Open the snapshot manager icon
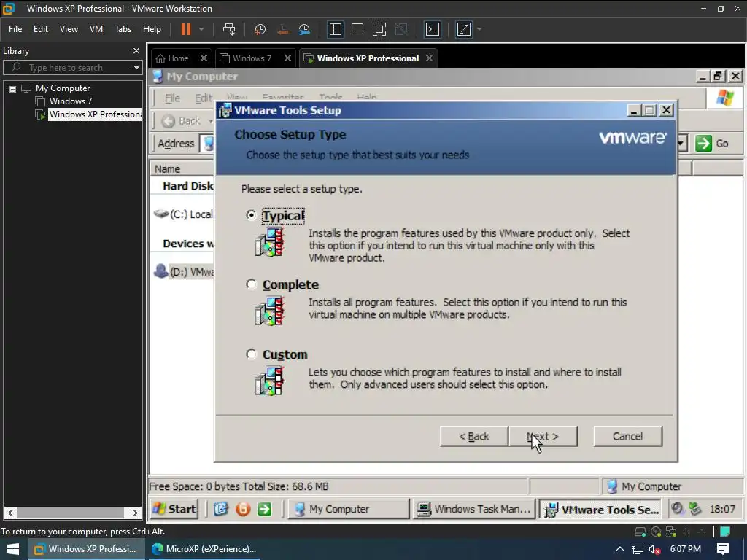This screenshot has height=560, width=747. tap(304, 29)
